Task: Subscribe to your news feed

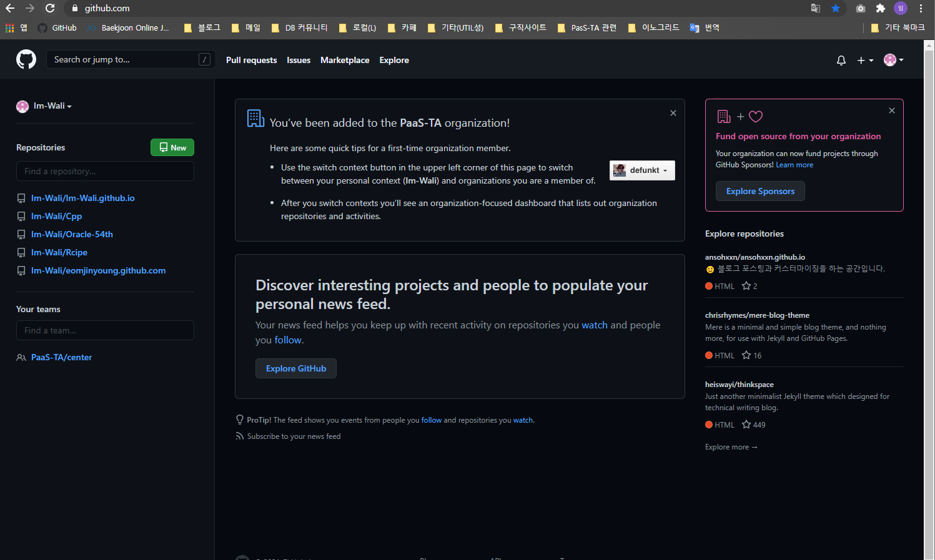Action: click(x=294, y=436)
